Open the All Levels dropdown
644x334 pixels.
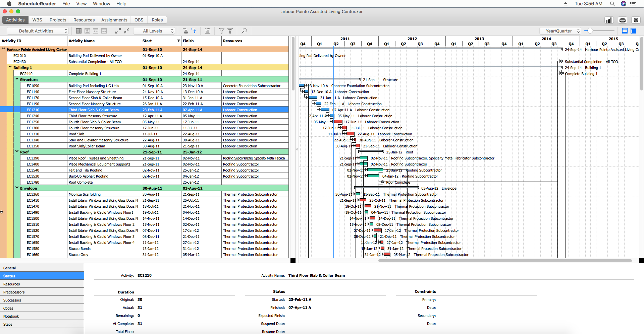154,30
